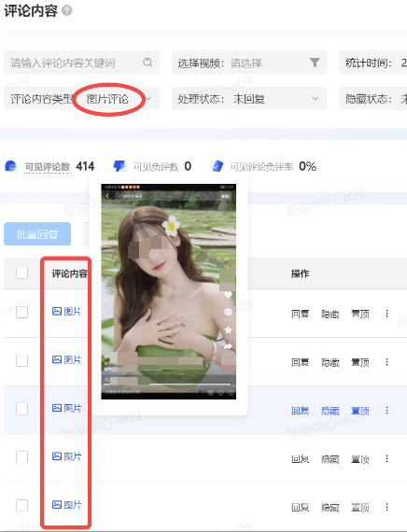
Task: Open the 处理状态 未回复 dropdown
Action: point(249,99)
